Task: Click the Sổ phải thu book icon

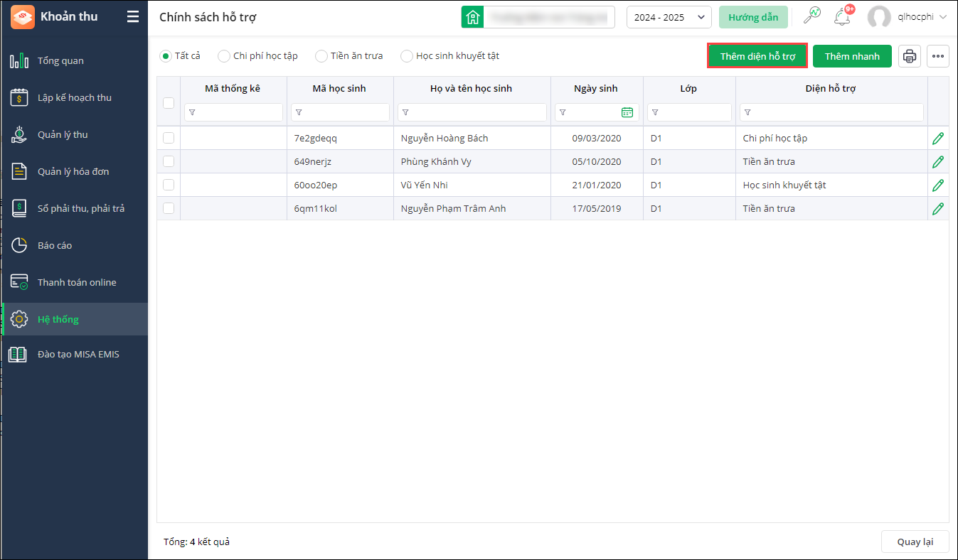Action: pos(19,209)
